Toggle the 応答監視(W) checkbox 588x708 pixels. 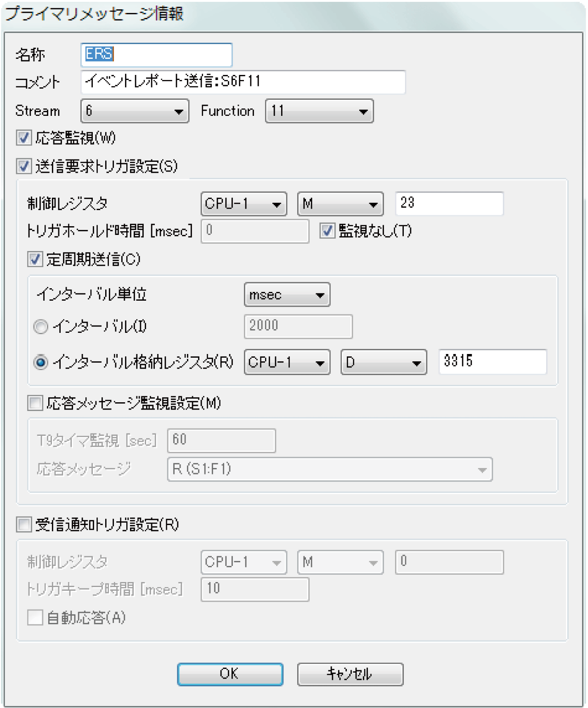click(x=24, y=138)
